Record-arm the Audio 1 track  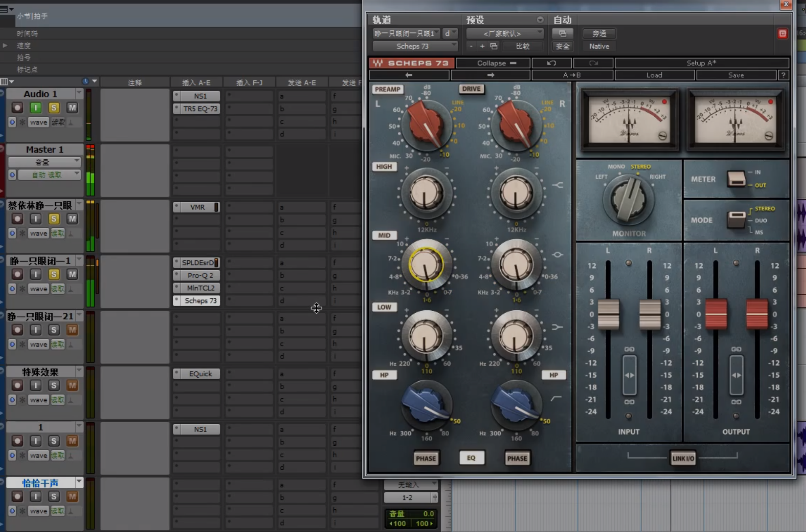[x=17, y=108]
